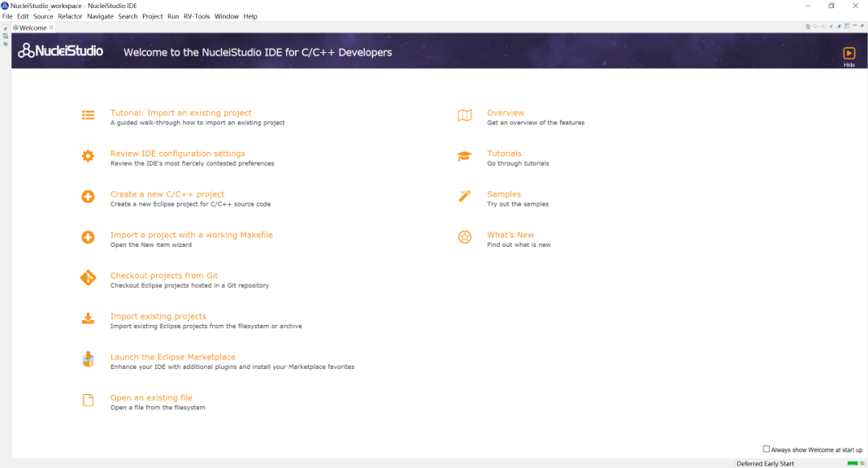
Task: Open the second view icon in the left trim
Action: click(x=6, y=36)
